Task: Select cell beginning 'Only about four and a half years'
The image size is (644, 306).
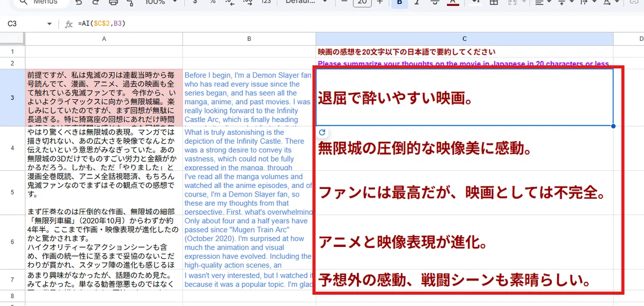Action: [x=249, y=242]
